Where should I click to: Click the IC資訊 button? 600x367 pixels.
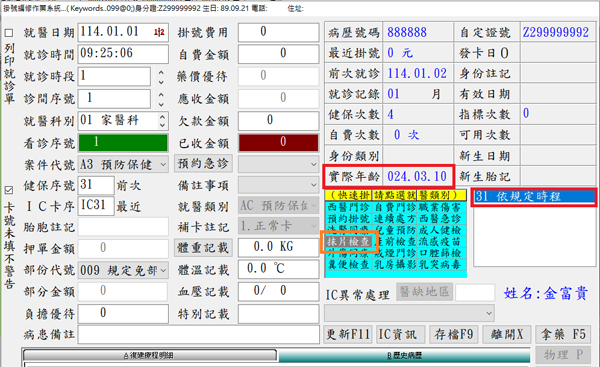tap(398, 334)
